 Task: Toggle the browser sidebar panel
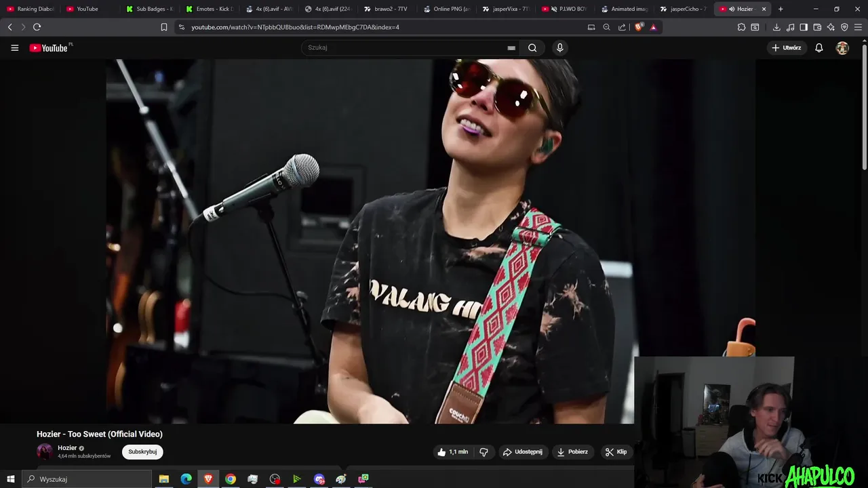pyautogui.click(x=804, y=27)
